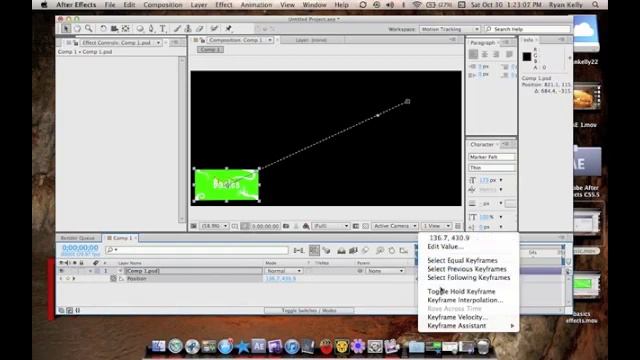Choose Keyframe Interpolation from context menu
640x360 pixels.
pos(465,300)
